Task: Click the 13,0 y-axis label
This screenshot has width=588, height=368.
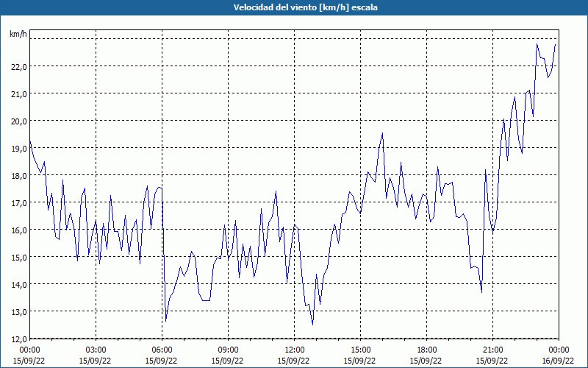Action: (19, 312)
